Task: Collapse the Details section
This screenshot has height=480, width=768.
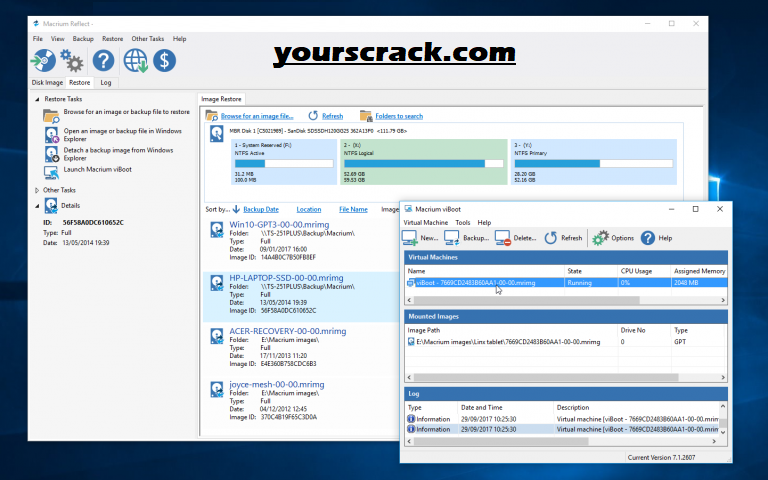Action: (x=37, y=206)
